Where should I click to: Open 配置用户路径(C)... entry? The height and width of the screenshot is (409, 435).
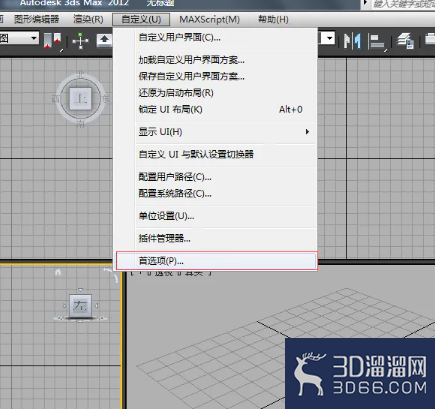coord(216,177)
